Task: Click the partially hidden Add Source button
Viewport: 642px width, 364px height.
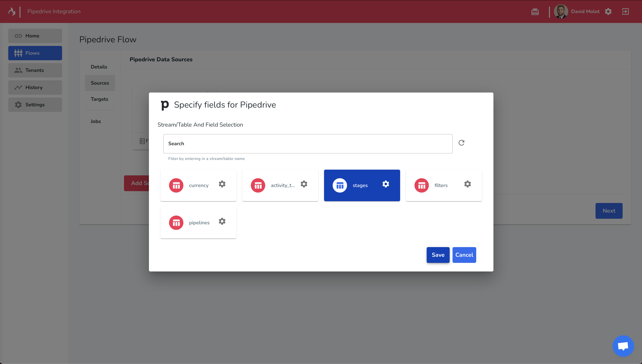Action: coord(137,183)
